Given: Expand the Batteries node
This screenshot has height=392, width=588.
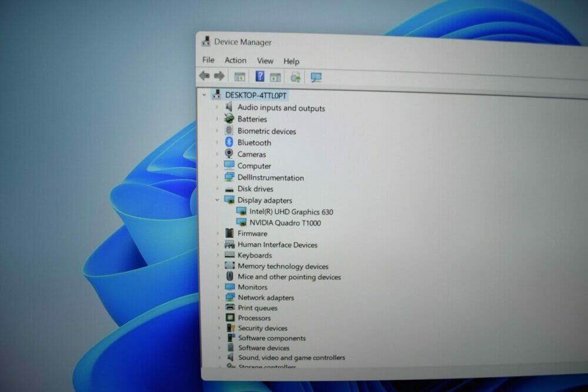Looking at the screenshot, I should [x=217, y=119].
